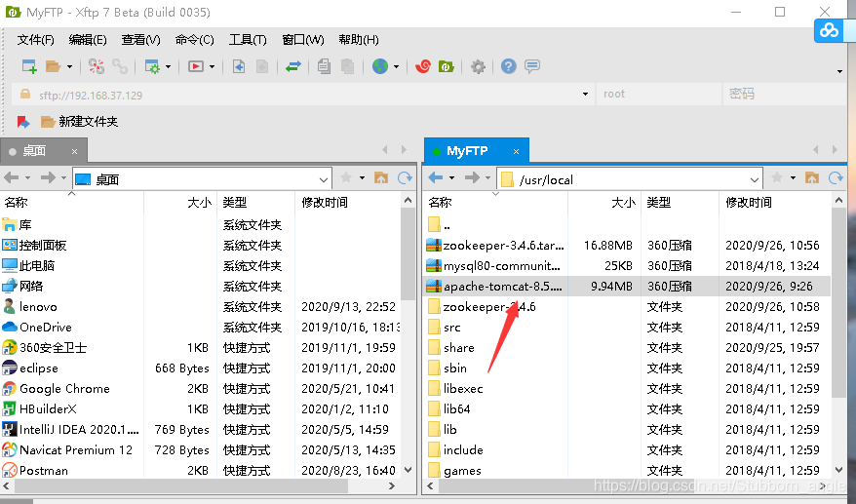
Task: Click refresh icon in remote pane
Action: (836, 178)
